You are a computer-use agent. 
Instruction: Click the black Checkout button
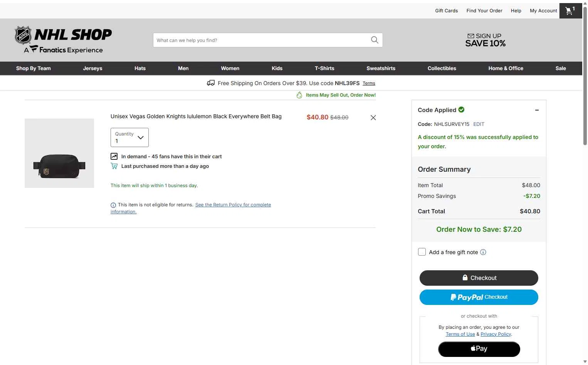(479, 278)
